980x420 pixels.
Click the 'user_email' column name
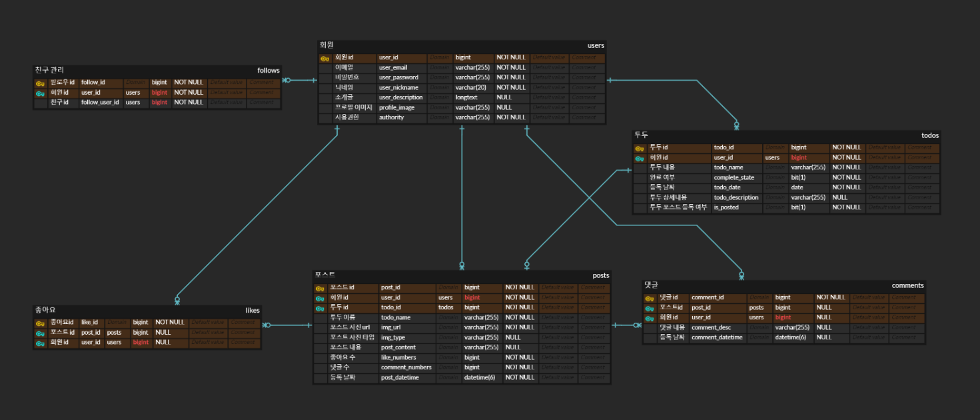[393, 67]
